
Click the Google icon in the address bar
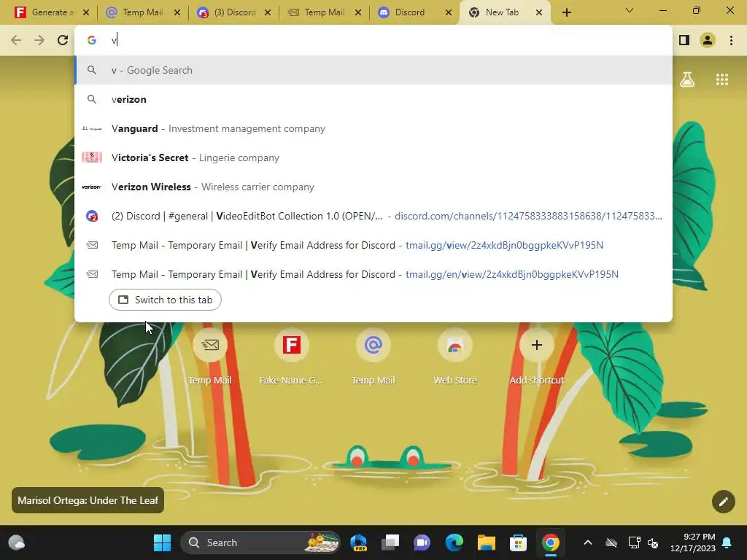point(92,40)
